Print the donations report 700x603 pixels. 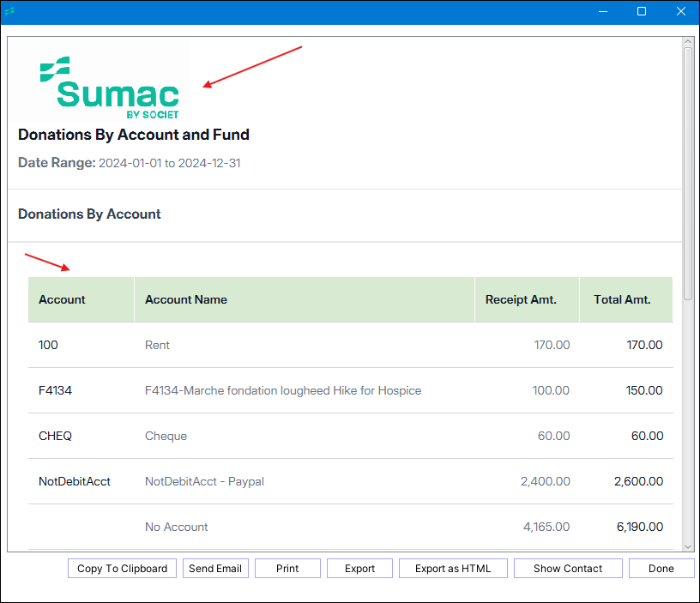click(287, 569)
